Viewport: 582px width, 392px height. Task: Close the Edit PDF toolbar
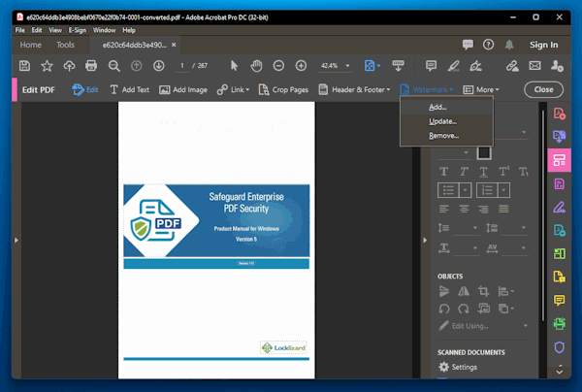point(543,89)
